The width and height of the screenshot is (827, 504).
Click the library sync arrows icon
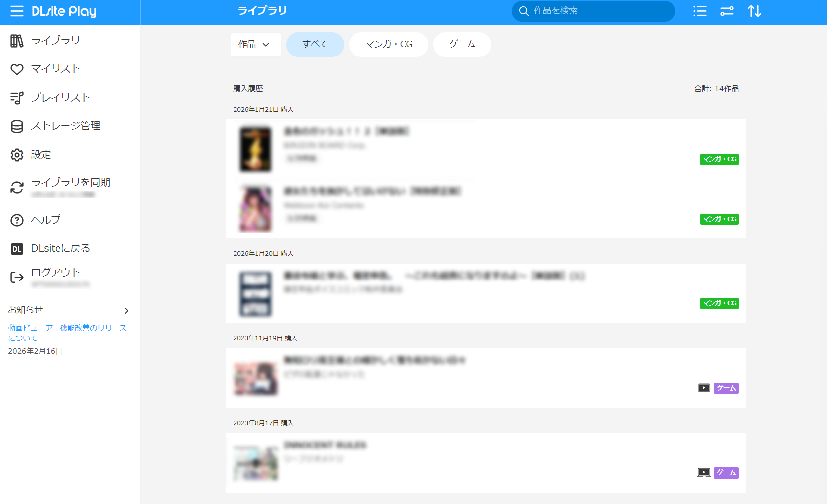[17, 187]
